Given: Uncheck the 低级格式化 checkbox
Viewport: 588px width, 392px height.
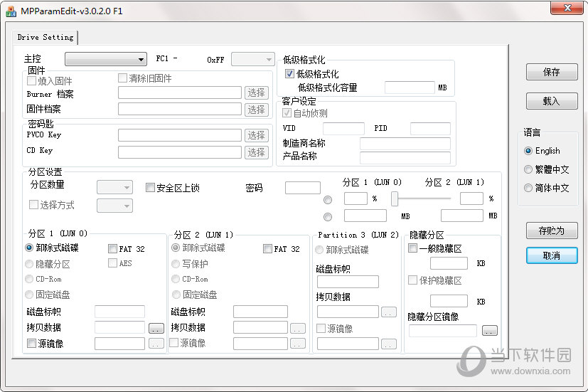Looking at the screenshot, I should tap(289, 73).
